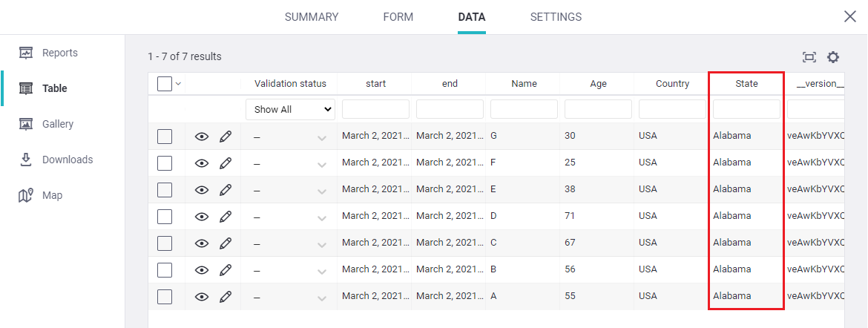Open table display settings gear
The height and width of the screenshot is (328, 868).
click(x=833, y=57)
